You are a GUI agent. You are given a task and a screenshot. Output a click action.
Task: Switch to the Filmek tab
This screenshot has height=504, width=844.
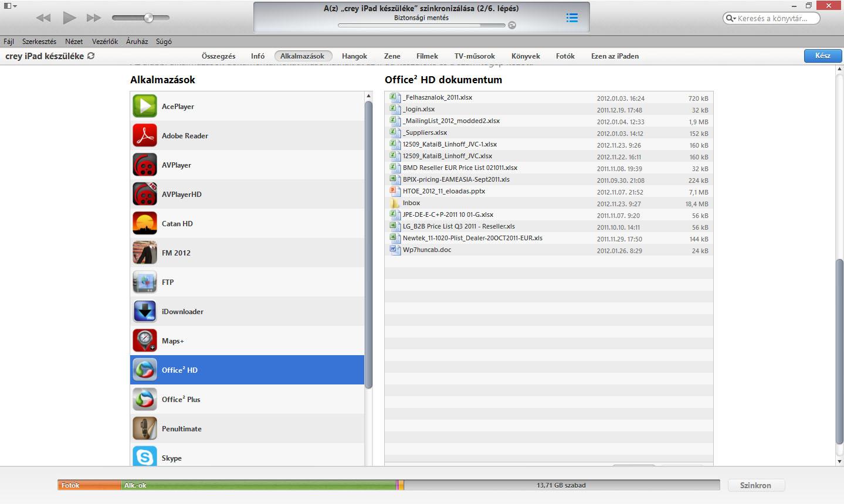[x=427, y=56]
